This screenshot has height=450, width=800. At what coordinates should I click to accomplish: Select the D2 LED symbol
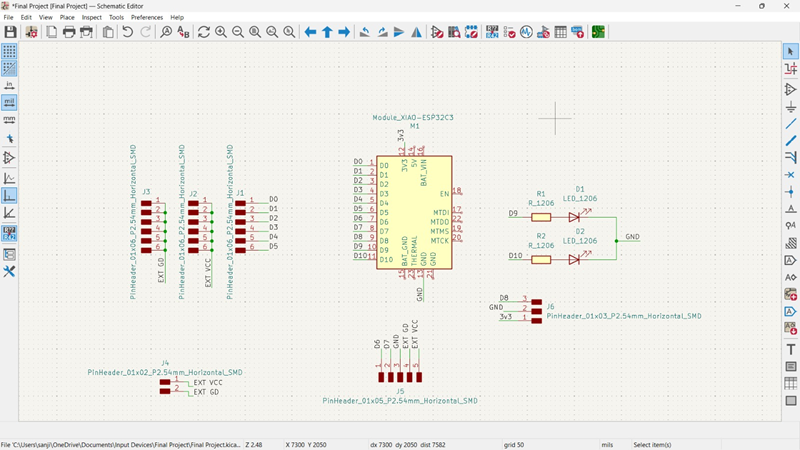point(574,260)
